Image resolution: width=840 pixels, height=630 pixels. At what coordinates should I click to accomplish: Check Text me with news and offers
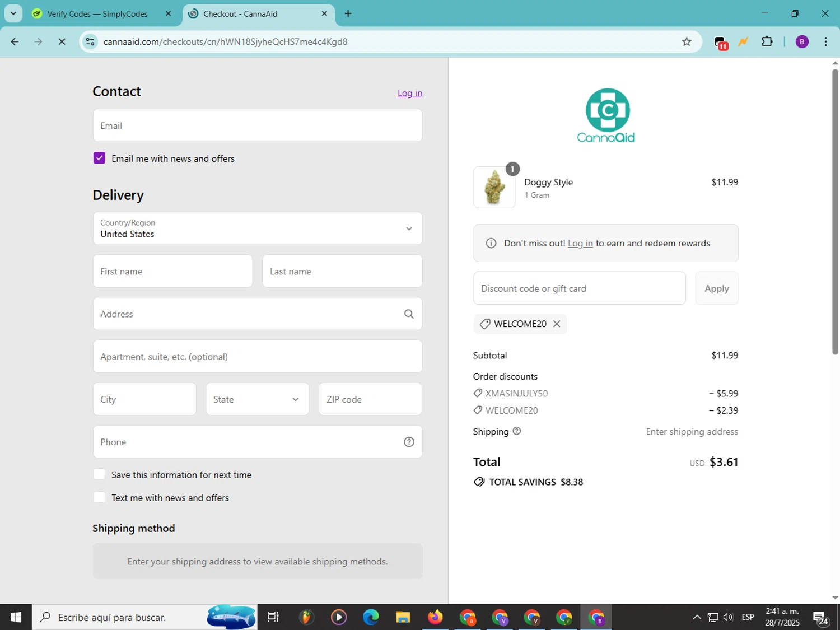tap(99, 497)
